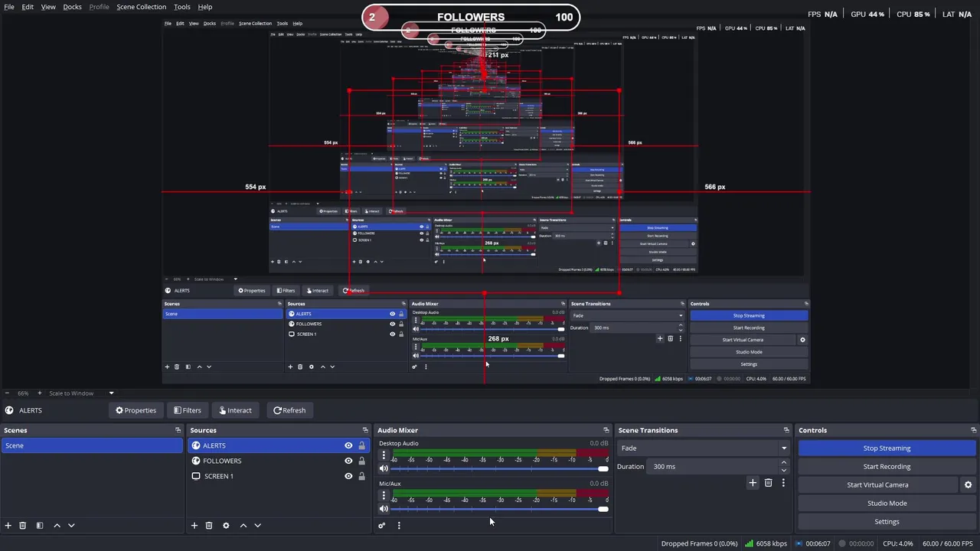Hide the ALERTS source
This screenshot has width=980, height=551.
(348, 445)
